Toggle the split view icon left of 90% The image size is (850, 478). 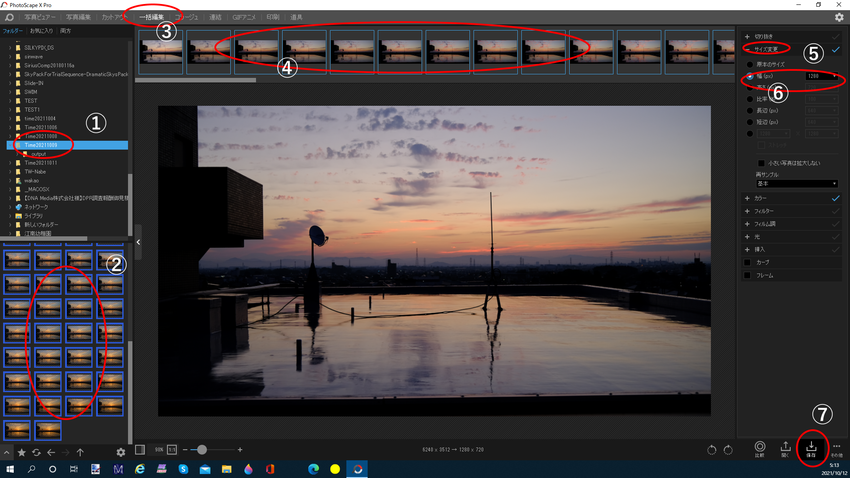coord(140,449)
